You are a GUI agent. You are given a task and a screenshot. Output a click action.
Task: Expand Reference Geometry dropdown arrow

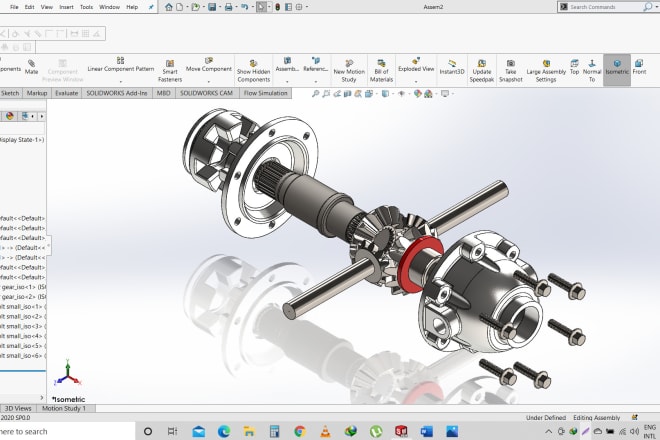316,81
